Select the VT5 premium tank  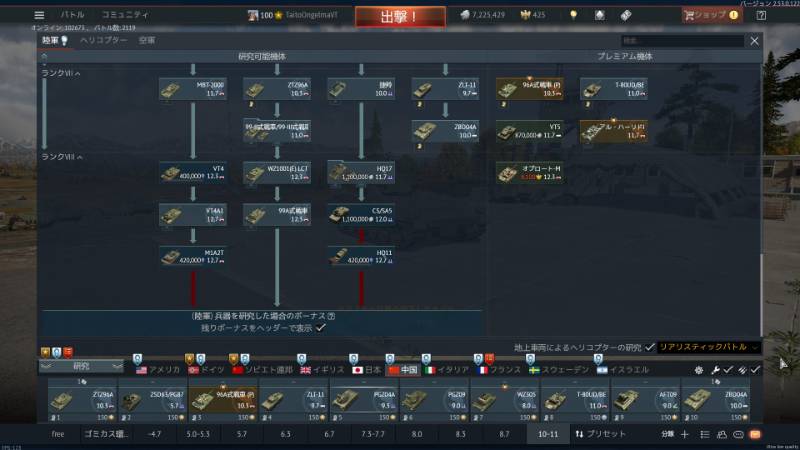pyautogui.click(x=530, y=131)
